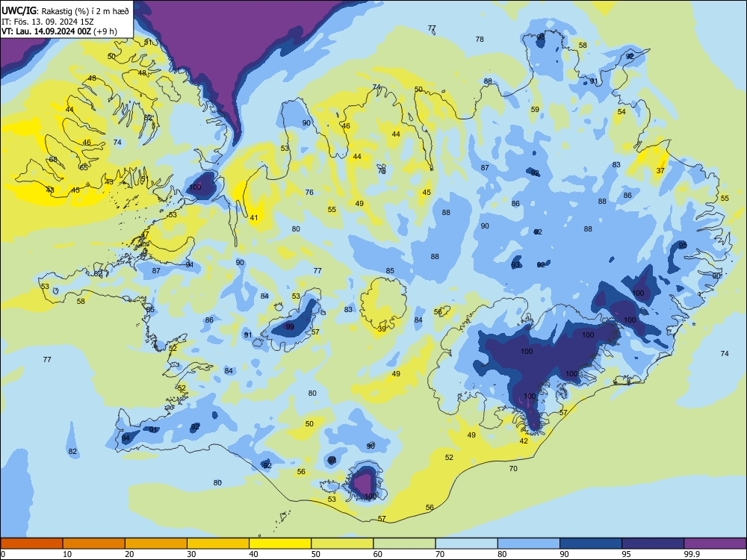This screenshot has width=747, height=560.
Task: Click the light green 60–70 legend swatch
Action: [x=404, y=544]
